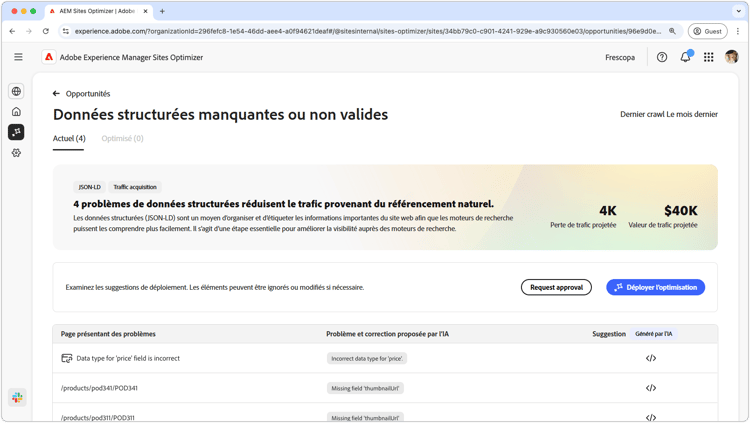Click the Suggestion column header
The height and width of the screenshot is (423, 750).
point(609,334)
